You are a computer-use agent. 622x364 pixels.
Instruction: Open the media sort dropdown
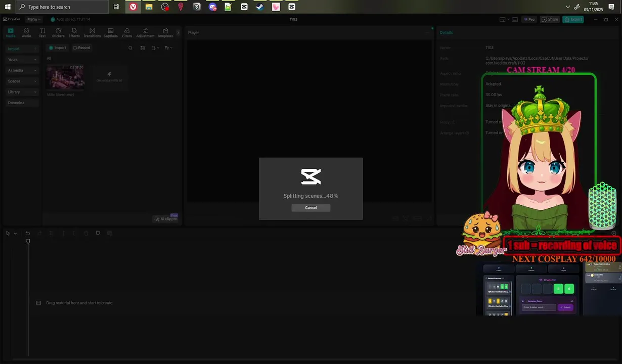[155, 48]
